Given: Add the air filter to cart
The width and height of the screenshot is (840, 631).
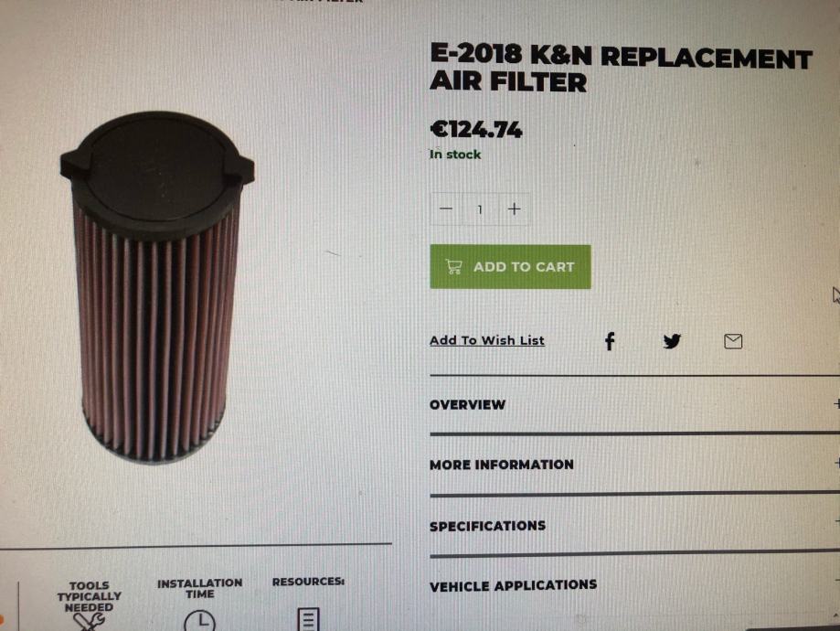Looking at the screenshot, I should click(511, 267).
